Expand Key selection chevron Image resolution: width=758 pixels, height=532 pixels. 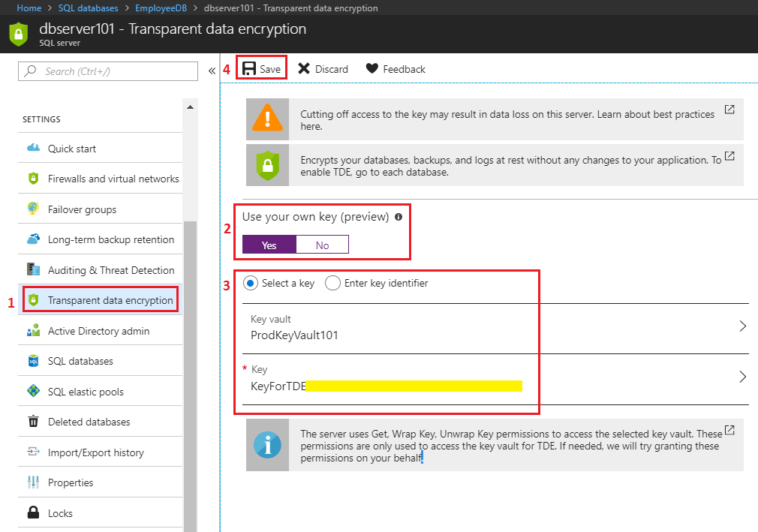(x=742, y=377)
